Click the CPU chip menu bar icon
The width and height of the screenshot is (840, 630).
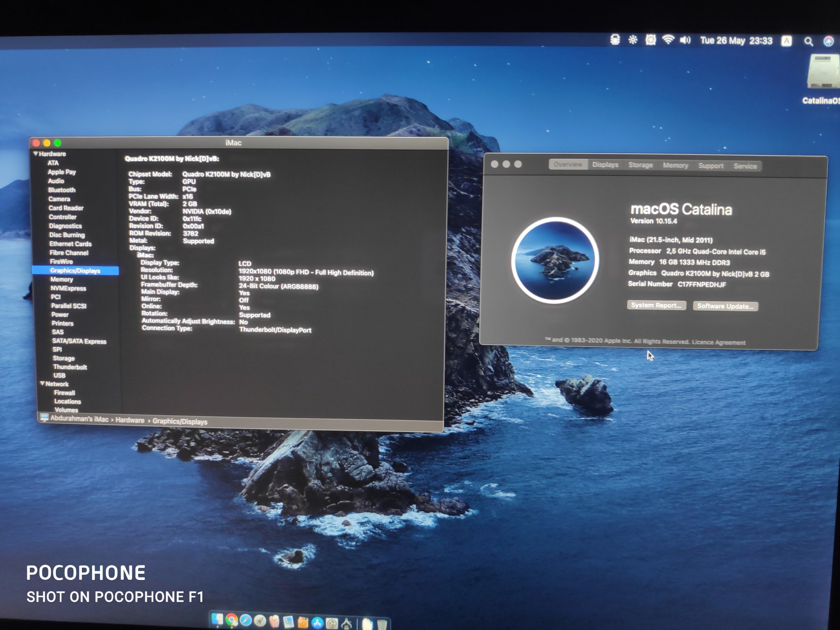tap(615, 40)
